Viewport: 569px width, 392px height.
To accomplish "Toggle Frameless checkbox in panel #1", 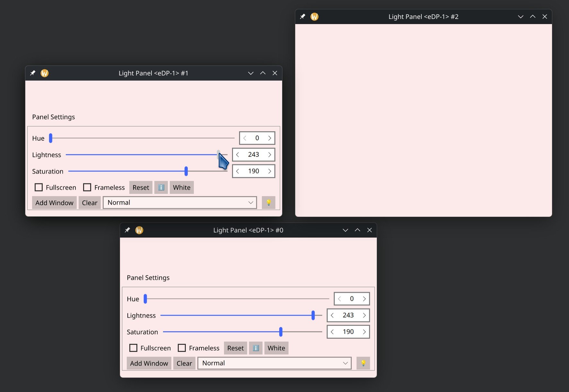I will click(x=87, y=187).
